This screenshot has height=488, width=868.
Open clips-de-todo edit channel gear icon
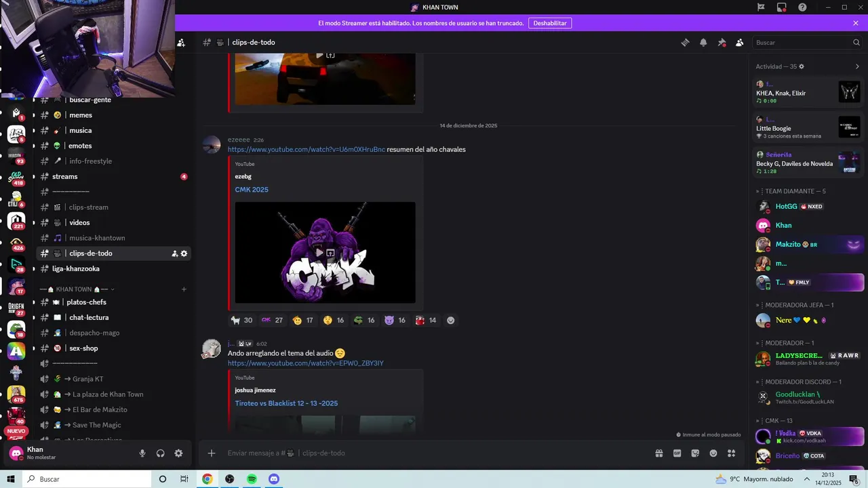click(184, 253)
